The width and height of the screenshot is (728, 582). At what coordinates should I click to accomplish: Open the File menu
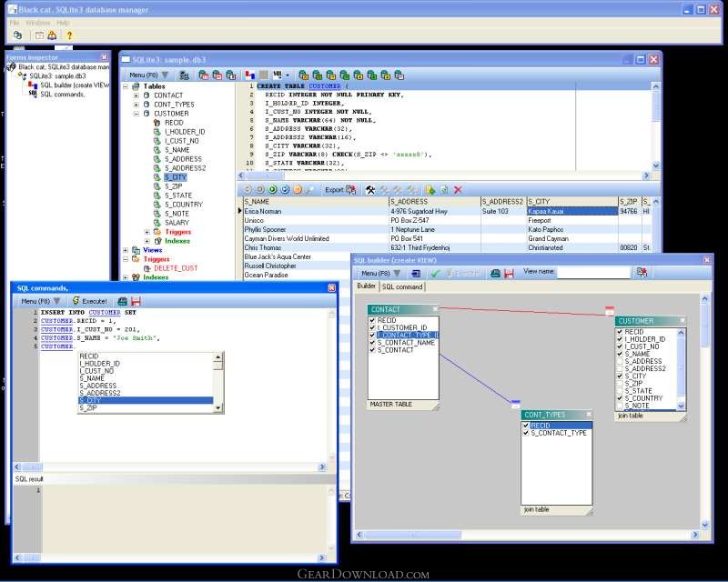(x=15, y=22)
